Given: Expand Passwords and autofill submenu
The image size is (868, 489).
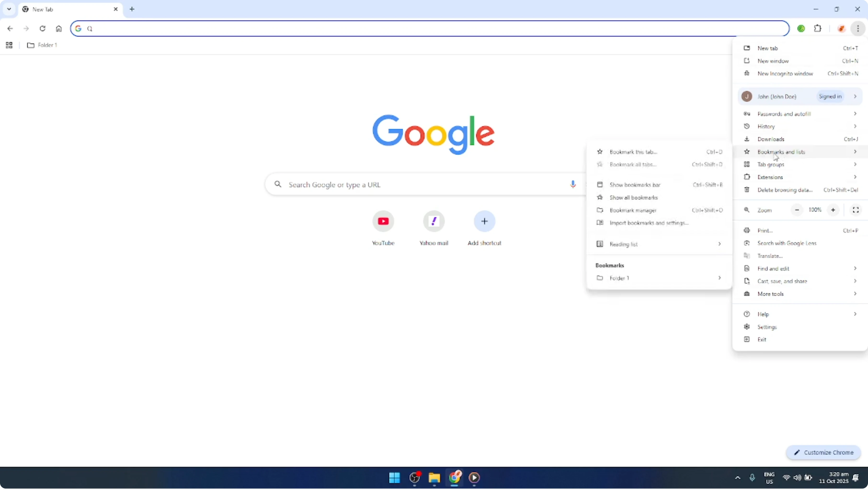Looking at the screenshot, I should click(x=800, y=114).
